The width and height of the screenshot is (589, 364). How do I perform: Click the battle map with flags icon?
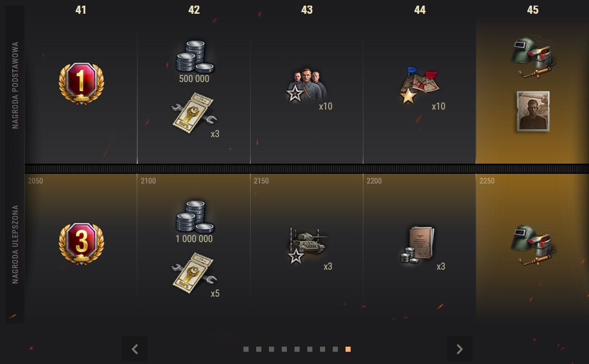pyautogui.click(x=419, y=85)
